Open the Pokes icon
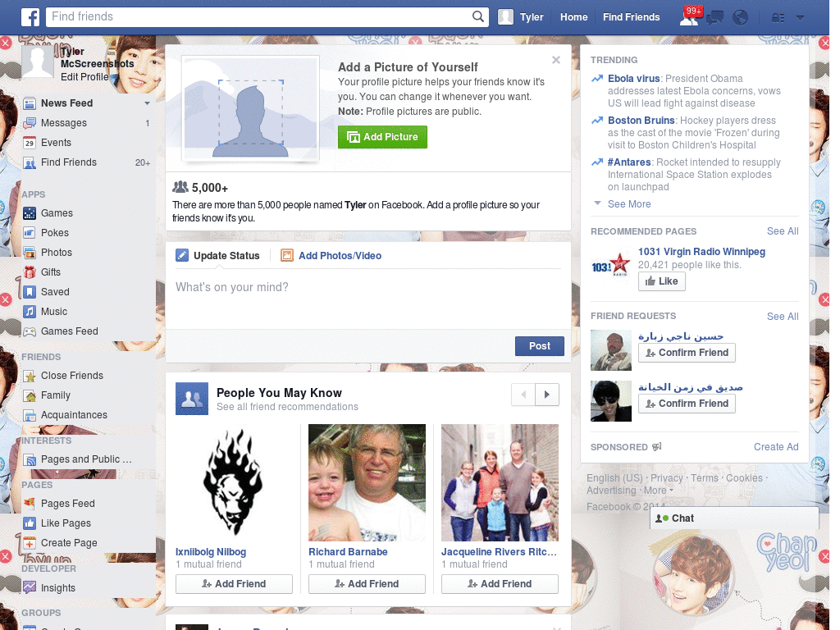The image size is (840, 630). click(30, 233)
